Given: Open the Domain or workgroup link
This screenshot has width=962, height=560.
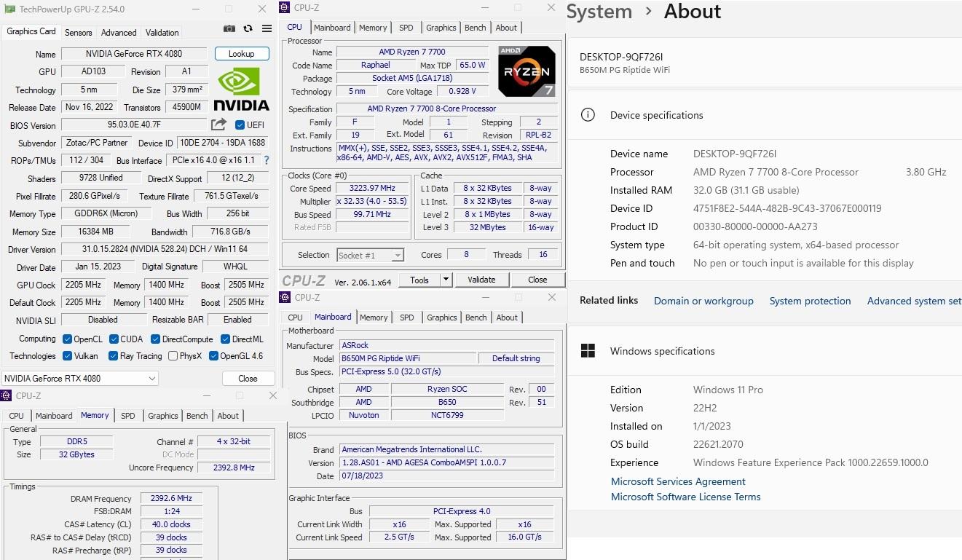Looking at the screenshot, I should coord(703,301).
